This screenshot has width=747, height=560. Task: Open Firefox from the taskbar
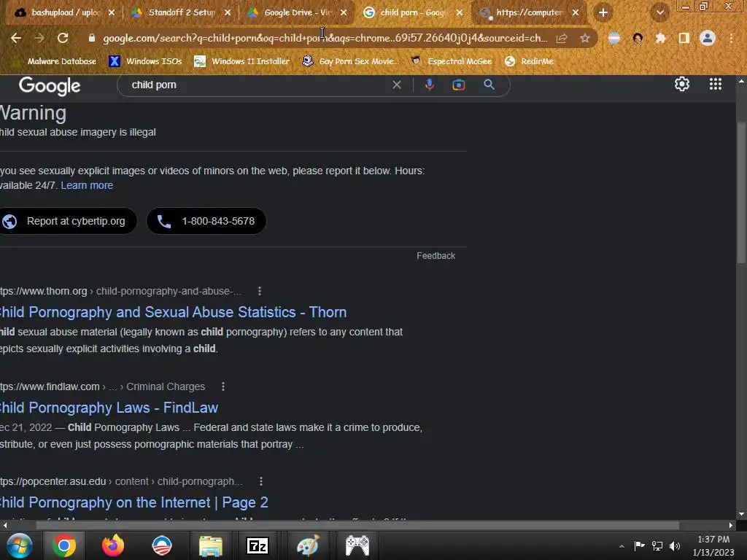(113, 545)
